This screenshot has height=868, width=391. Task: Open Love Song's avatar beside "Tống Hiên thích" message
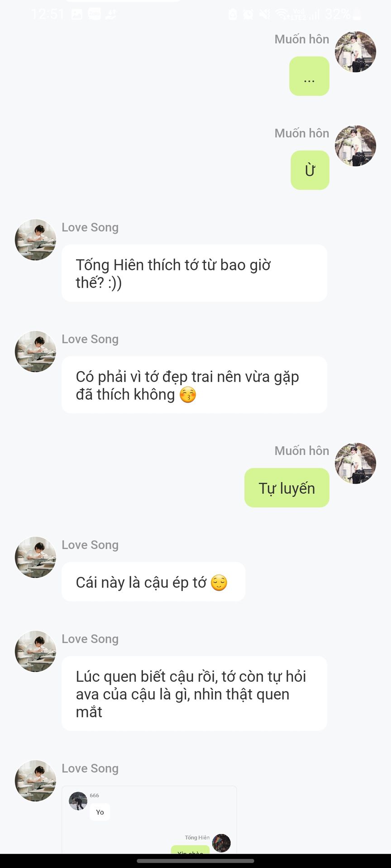point(35,240)
